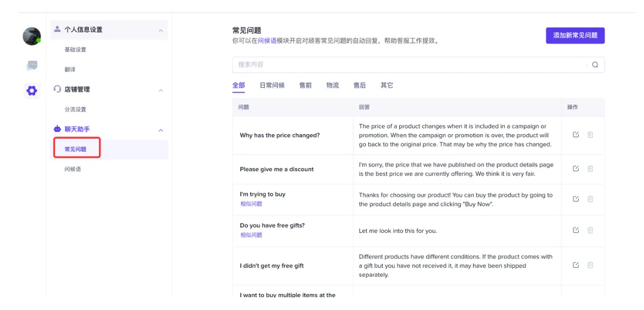The width and height of the screenshot is (644, 310).
Task: Click the 'Why has the price changed?' question
Action: [280, 135]
